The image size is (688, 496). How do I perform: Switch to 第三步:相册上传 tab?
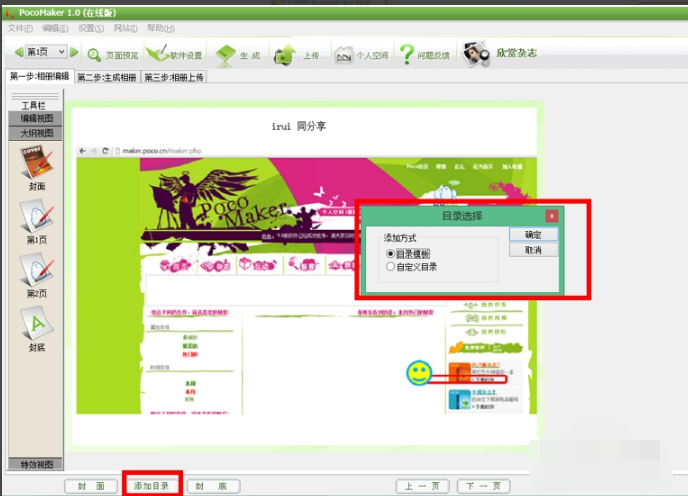pyautogui.click(x=174, y=77)
